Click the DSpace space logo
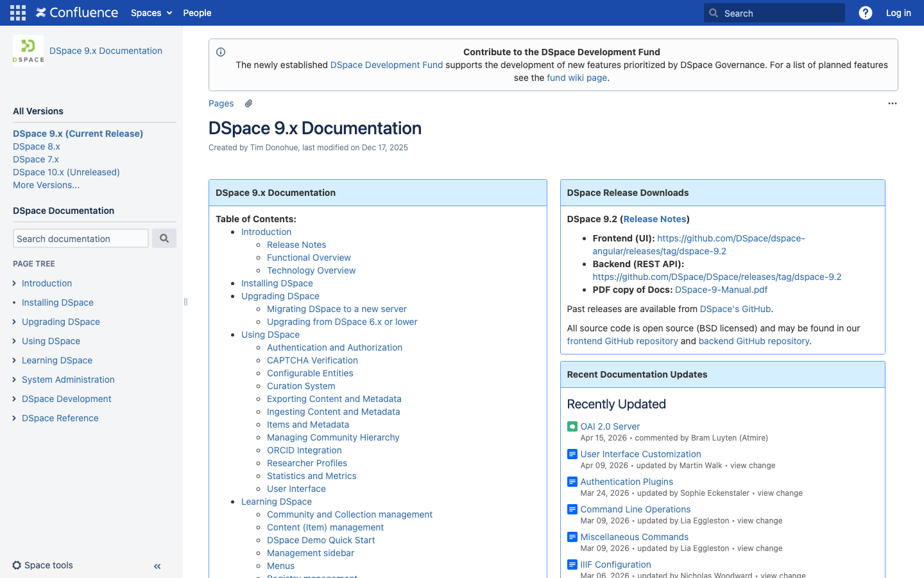The width and height of the screenshot is (924, 578). [28, 49]
